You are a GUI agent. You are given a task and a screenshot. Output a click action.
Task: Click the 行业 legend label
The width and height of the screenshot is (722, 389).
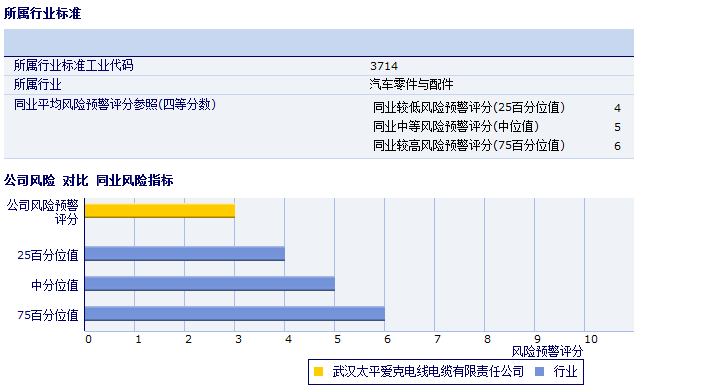(x=565, y=371)
